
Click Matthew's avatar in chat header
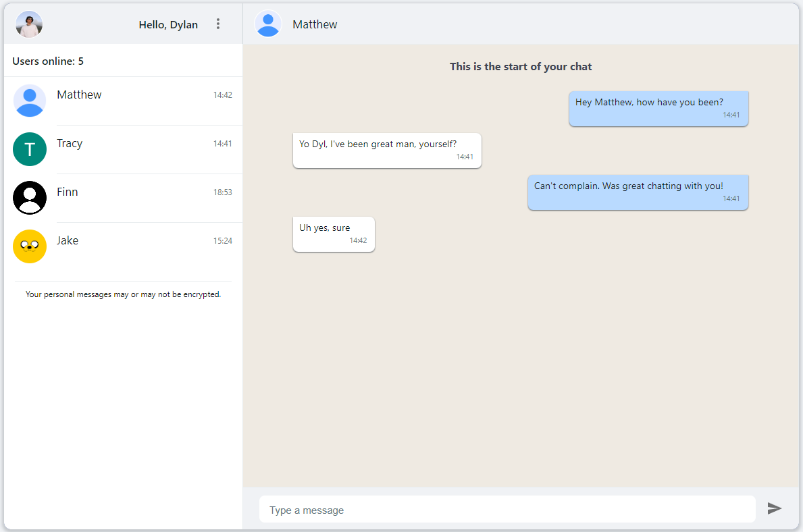[268, 24]
